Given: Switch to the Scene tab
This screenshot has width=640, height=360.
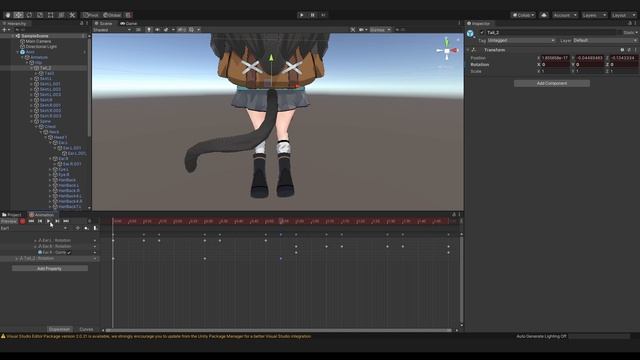Looking at the screenshot, I should click(x=104, y=24).
